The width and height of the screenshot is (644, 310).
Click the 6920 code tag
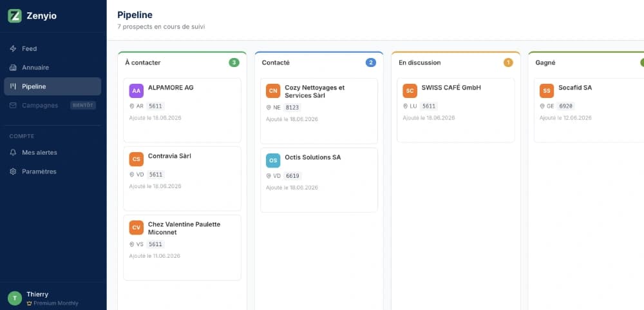[566, 106]
